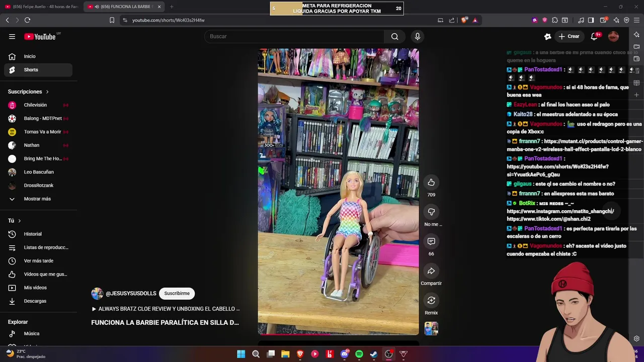
Task: Open Spotify from the taskbar
Action: click(359, 354)
